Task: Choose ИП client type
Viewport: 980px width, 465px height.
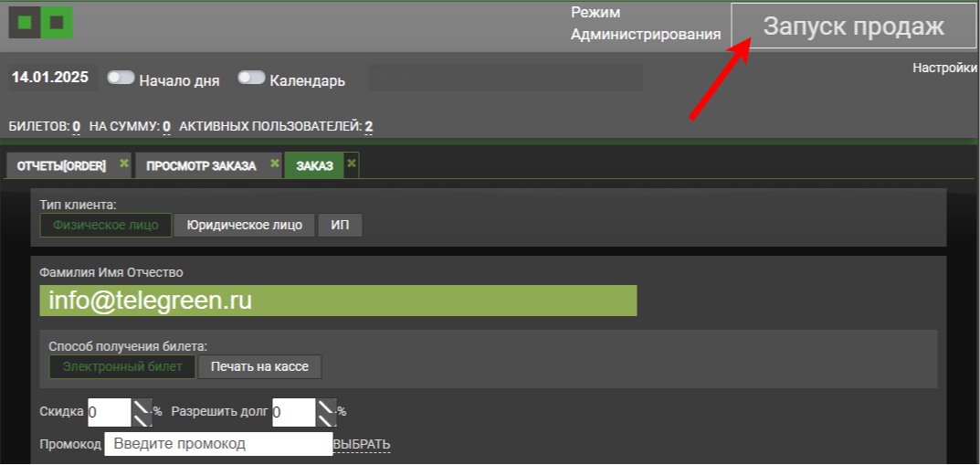Action: (340, 225)
